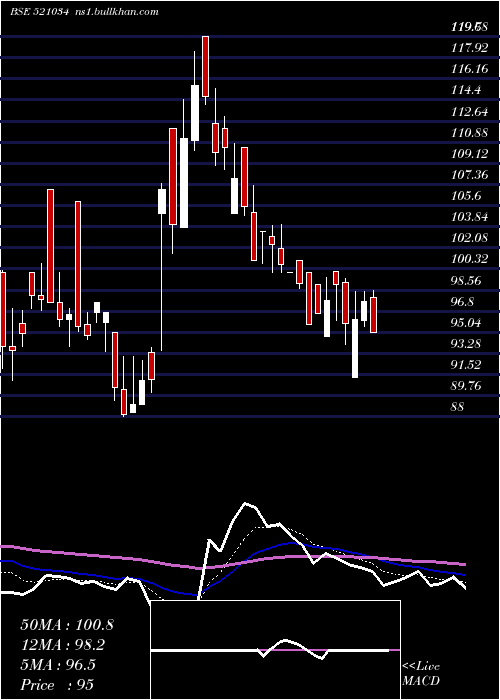500x700 pixels.
Task: Click the 12MA : 98.2 readout
Action: [64, 645]
